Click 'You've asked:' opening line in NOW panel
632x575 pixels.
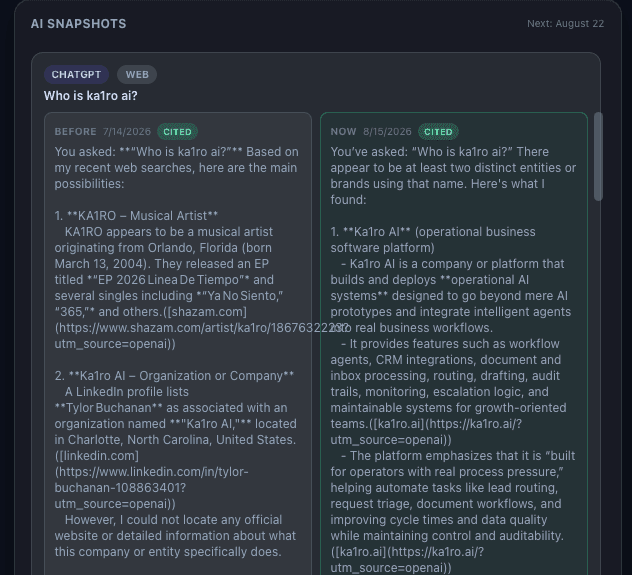[x=440, y=152]
